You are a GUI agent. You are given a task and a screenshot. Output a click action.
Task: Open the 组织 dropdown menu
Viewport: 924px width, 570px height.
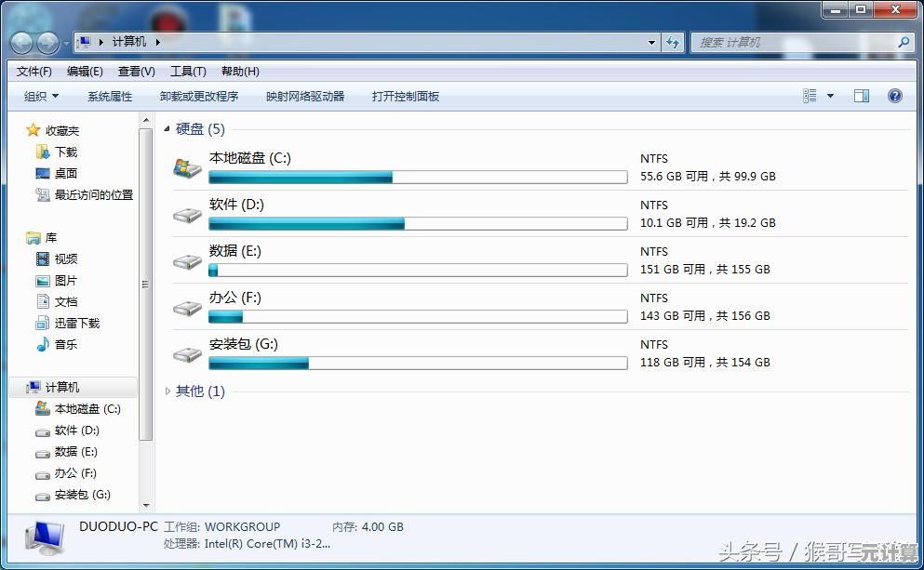39,95
